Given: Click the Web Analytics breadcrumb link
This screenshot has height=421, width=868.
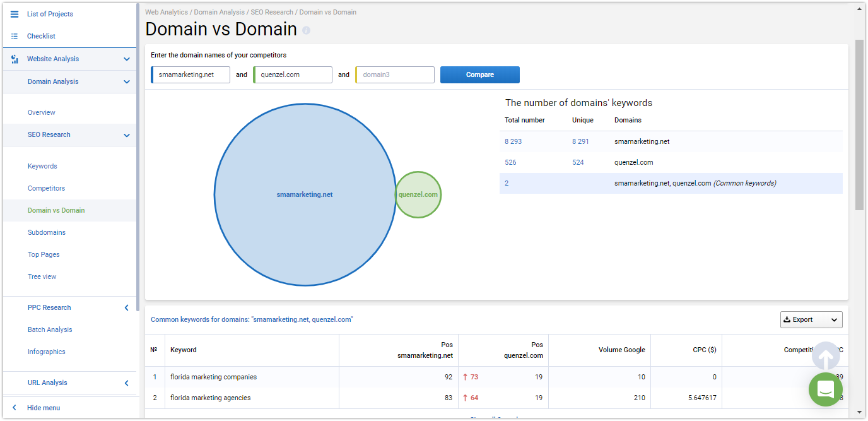Looking at the screenshot, I should [x=167, y=12].
